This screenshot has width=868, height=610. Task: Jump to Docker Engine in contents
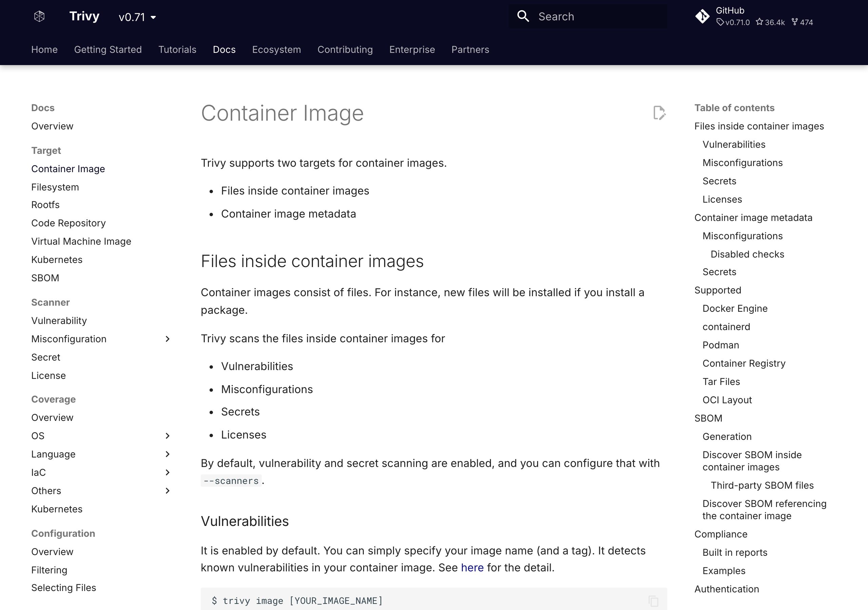[x=735, y=308]
